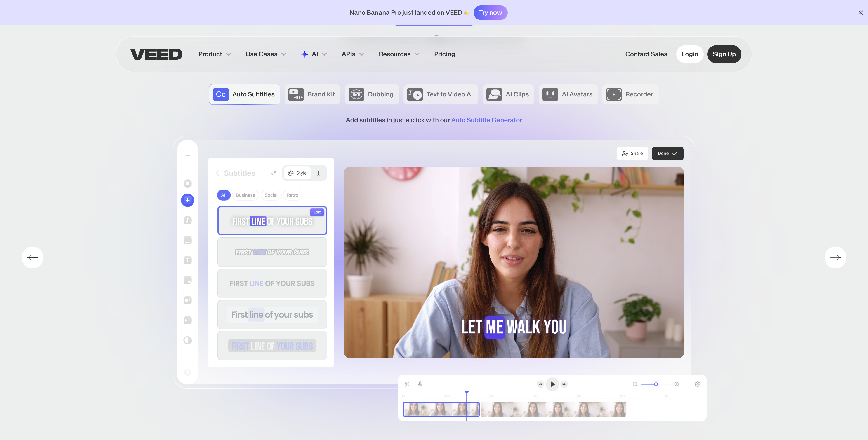Click the zoom out magnifier icon
This screenshot has height=440, width=868.
[635, 384]
